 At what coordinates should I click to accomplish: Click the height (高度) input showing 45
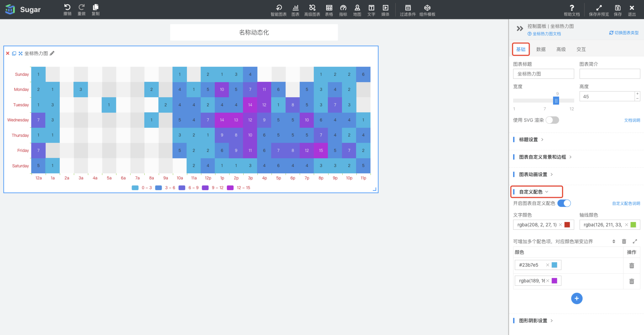(607, 96)
